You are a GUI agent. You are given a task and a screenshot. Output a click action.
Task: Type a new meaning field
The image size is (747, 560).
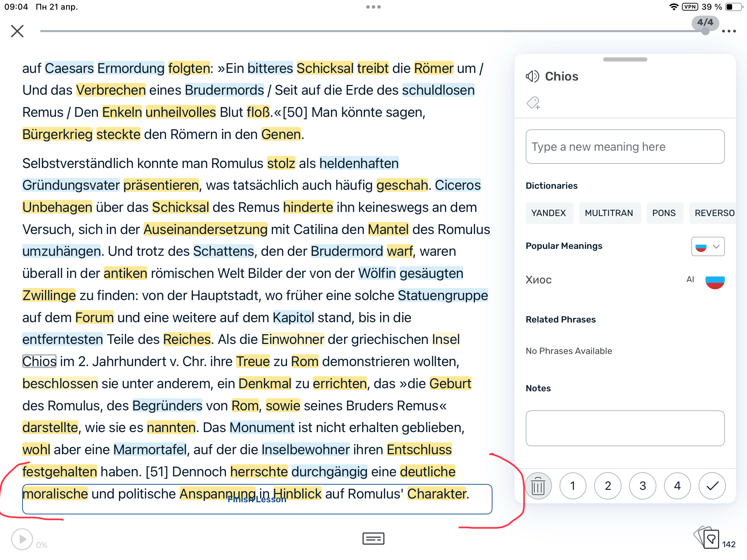(x=625, y=147)
